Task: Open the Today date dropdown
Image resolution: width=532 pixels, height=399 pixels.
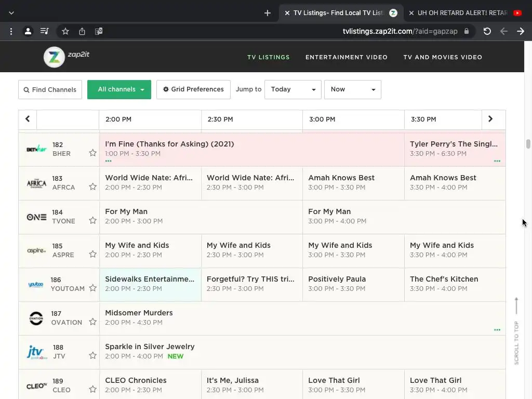Action: (293, 89)
